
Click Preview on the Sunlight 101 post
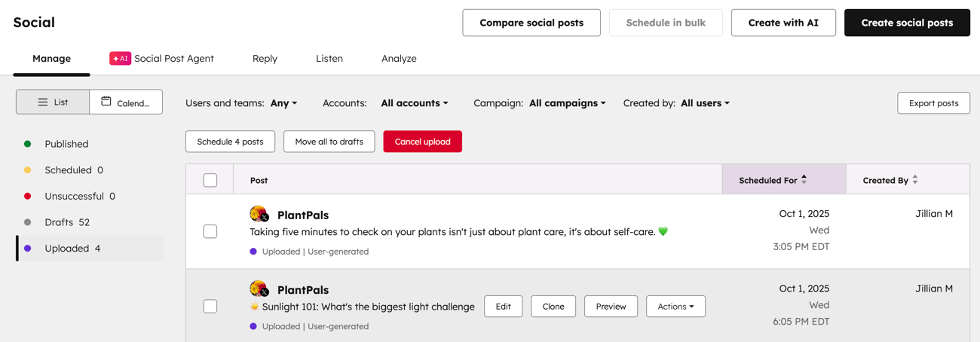[611, 307]
